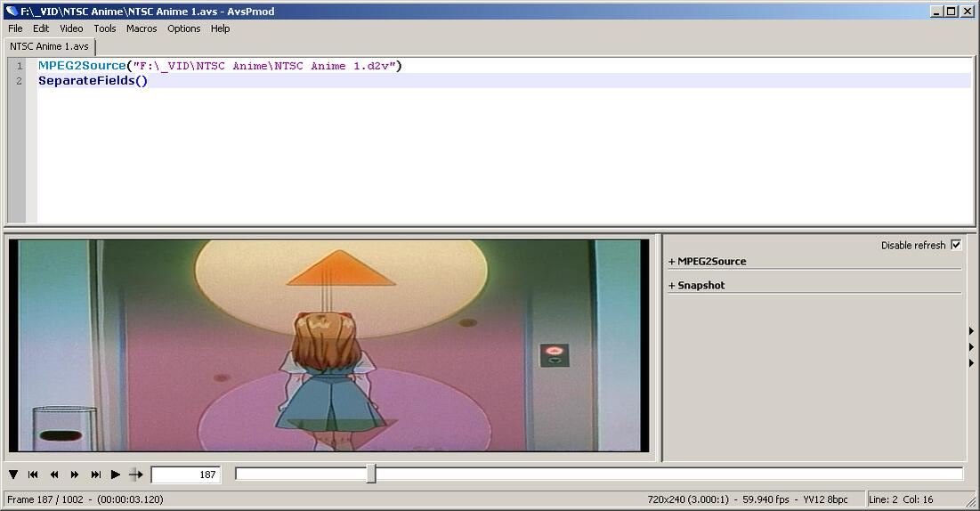Open the Edit menu
The image size is (980, 511).
41,28
